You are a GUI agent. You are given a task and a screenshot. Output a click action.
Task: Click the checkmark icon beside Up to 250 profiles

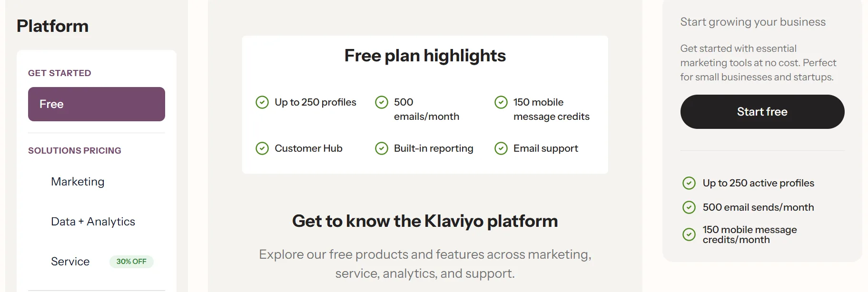[x=262, y=102]
